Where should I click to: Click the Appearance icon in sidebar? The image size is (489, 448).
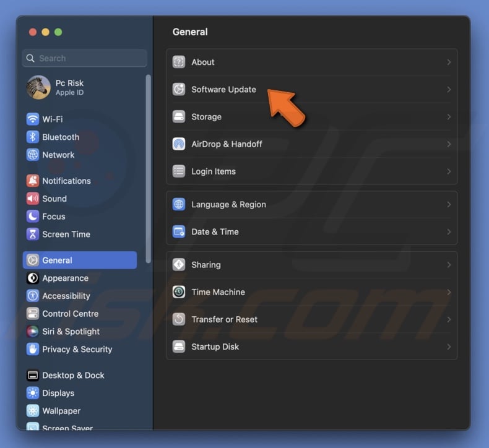click(33, 278)
